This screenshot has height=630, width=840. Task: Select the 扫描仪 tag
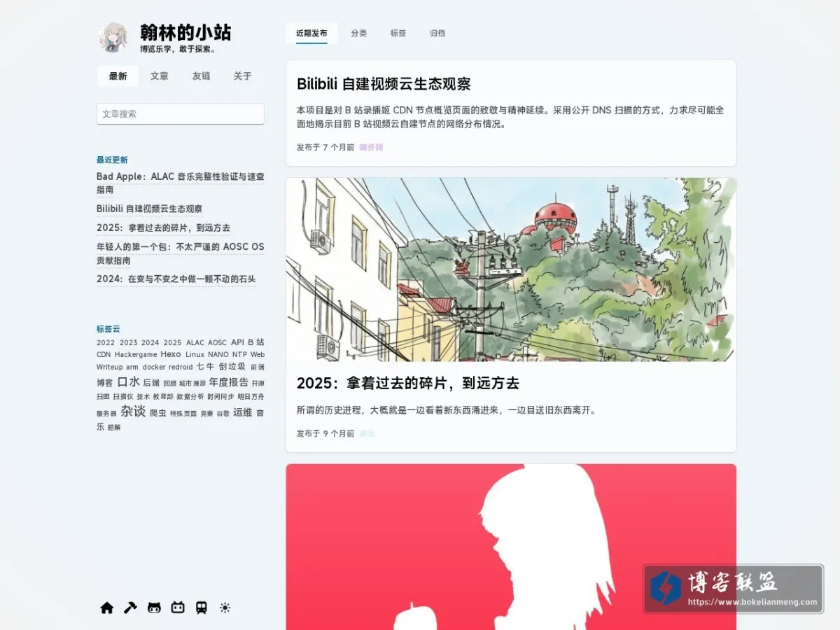(123, 396)
